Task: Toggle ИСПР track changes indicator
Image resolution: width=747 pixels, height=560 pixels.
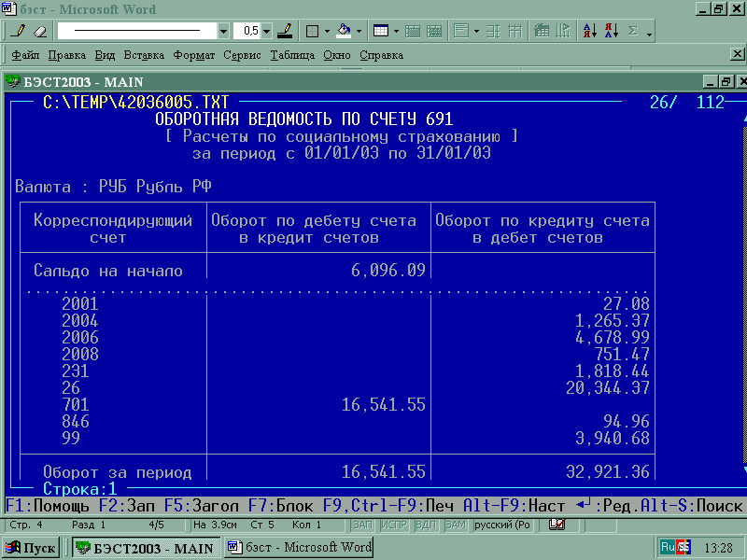Action: coord(394,525)
